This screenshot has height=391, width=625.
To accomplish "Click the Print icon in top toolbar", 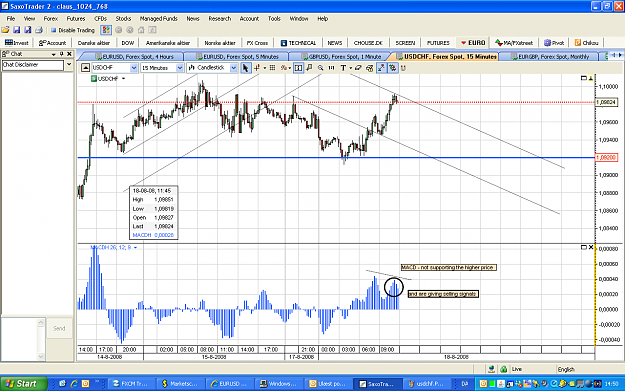I will (39, 30).
